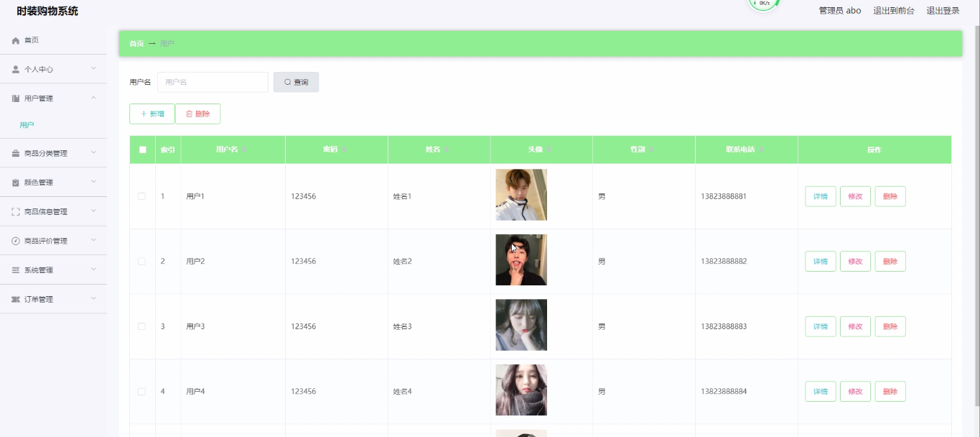The width and height of the screenshot is (980, 437).
Task: Click the frame icon for 商品信息管理
Action: coord(16,212)
